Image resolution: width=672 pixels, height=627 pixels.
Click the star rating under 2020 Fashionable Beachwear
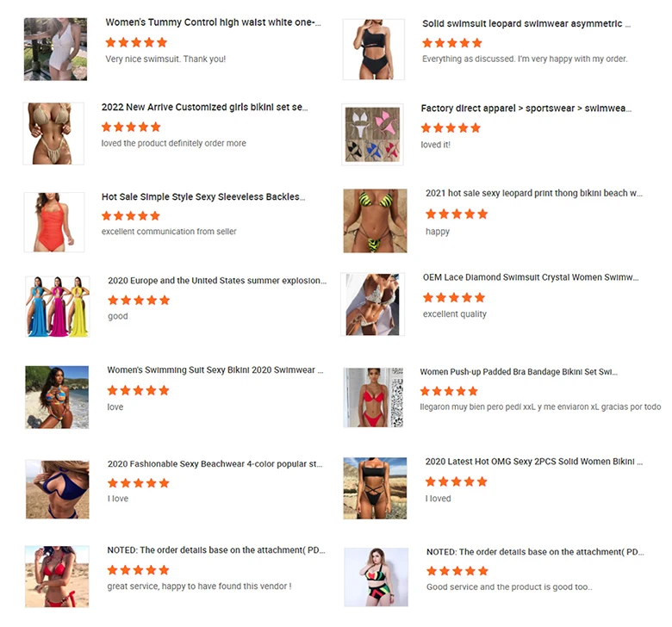138,483
